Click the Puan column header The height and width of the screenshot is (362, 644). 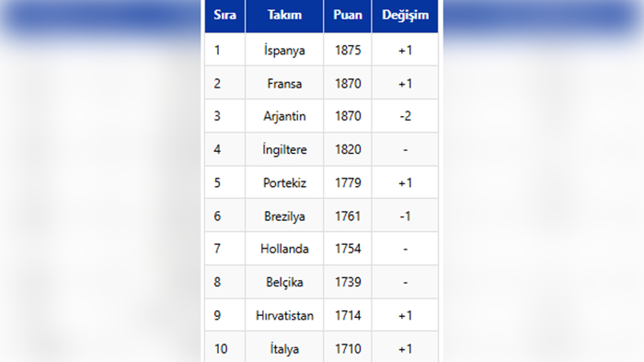tap(348, 16)
